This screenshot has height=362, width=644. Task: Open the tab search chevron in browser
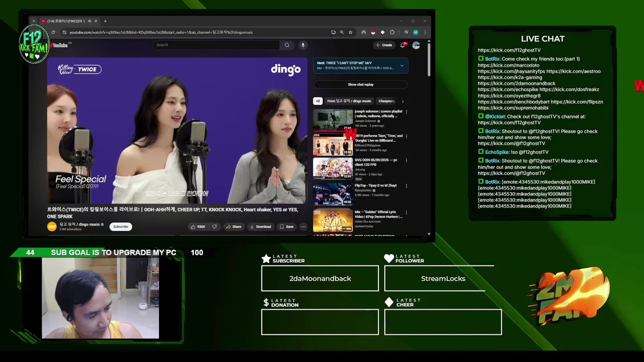[x=34, y=21]
